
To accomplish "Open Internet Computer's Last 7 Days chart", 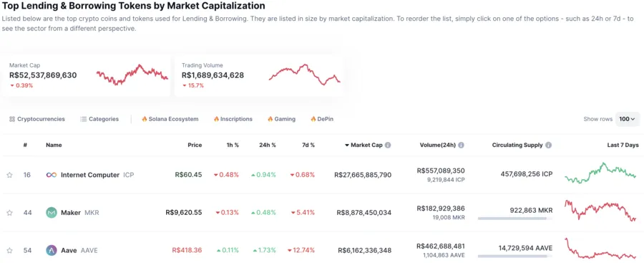I will (x=600, y=173).
